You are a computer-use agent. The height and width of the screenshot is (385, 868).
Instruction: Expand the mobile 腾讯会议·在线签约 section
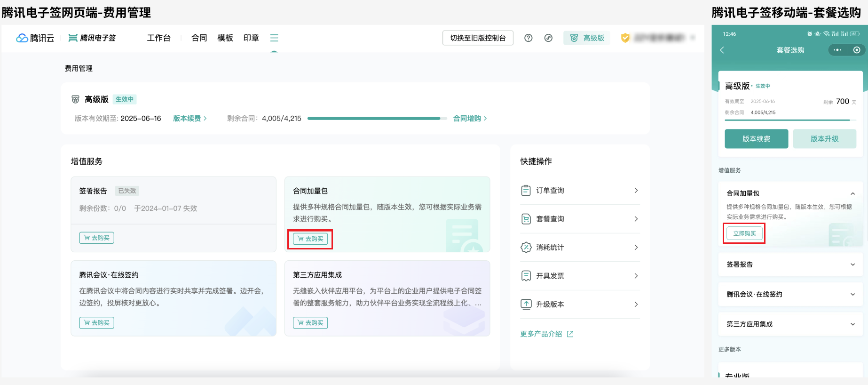tap(852, 294)
